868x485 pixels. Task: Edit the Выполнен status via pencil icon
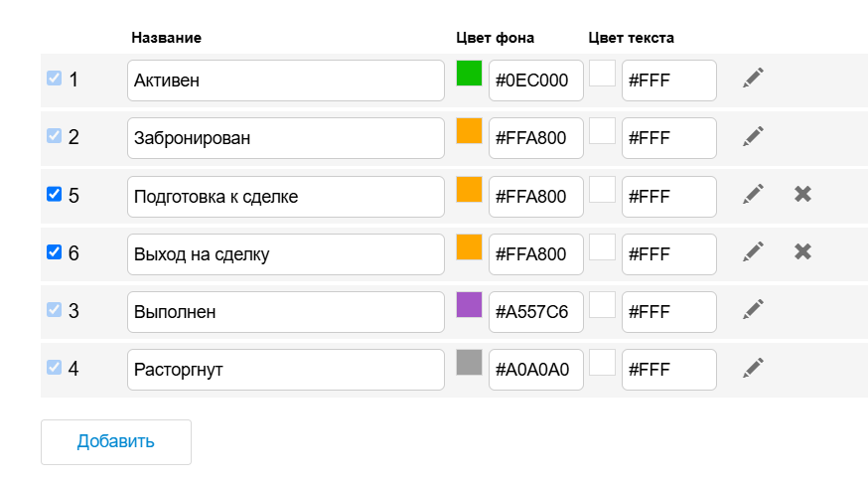coord(754,310)
